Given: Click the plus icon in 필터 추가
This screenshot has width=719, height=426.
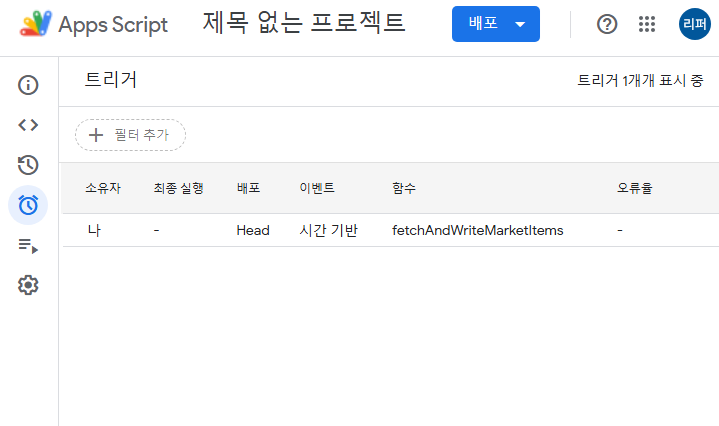Looking at the screenshot, I should (x=96, y=135).
